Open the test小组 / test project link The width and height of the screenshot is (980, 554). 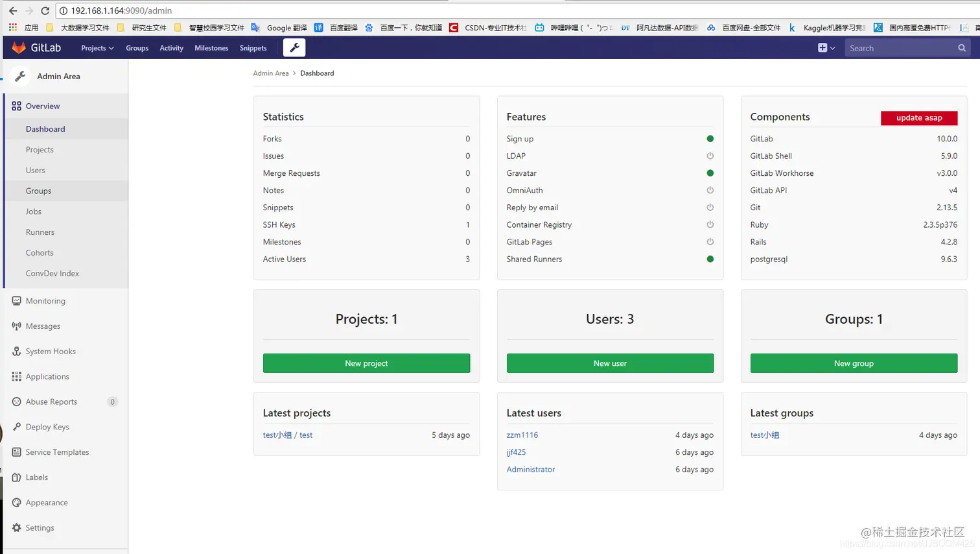pos(288,435)
